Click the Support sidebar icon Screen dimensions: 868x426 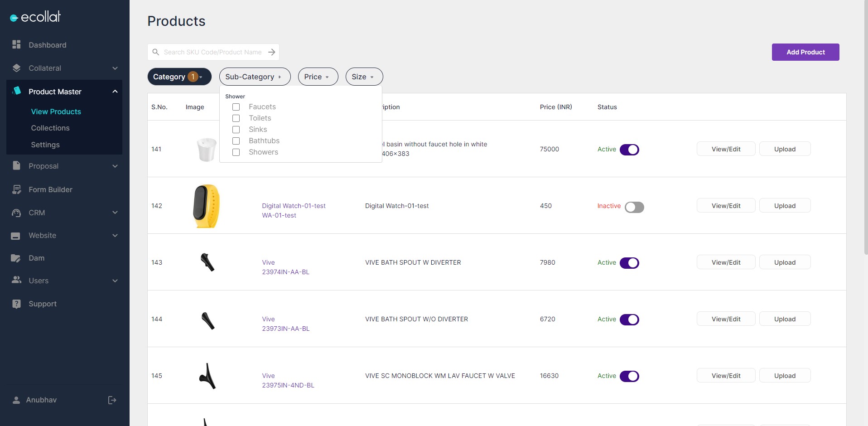pos(16,304)
